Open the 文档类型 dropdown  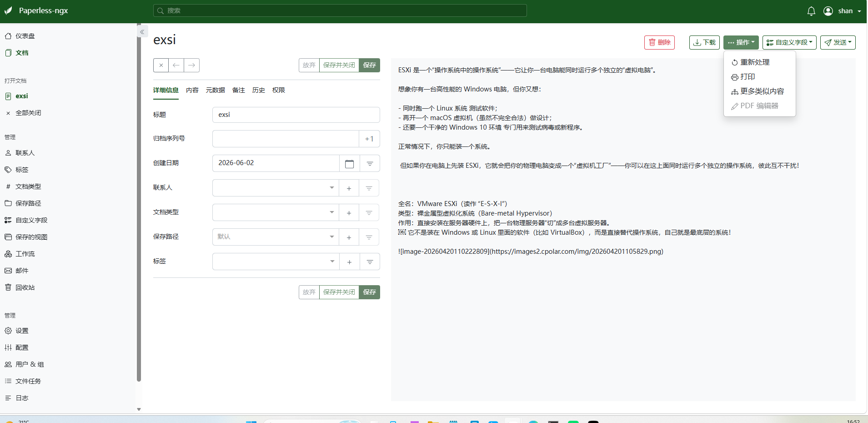click(x=276, y=212)
